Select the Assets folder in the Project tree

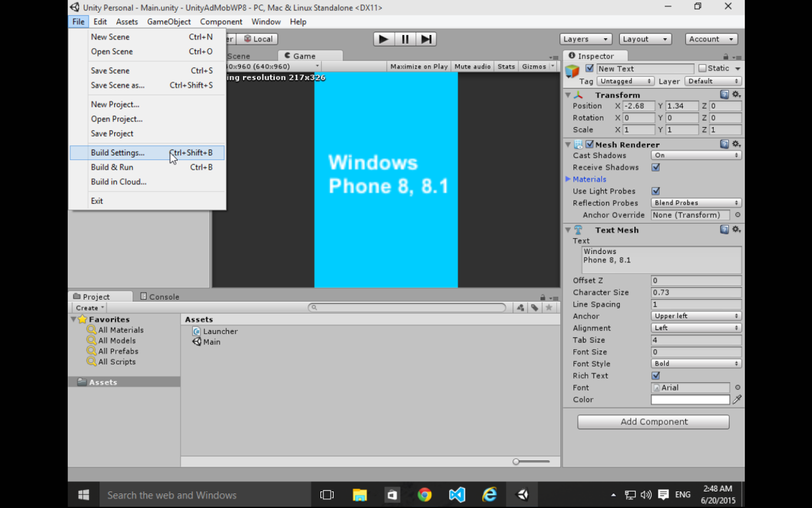(x=124, y=382)
